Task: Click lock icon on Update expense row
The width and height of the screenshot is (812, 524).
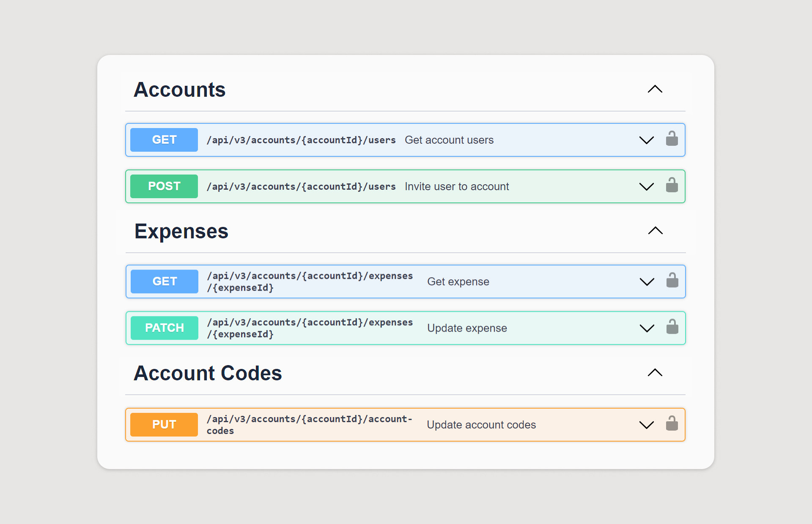Action: [x=672, y=327]
